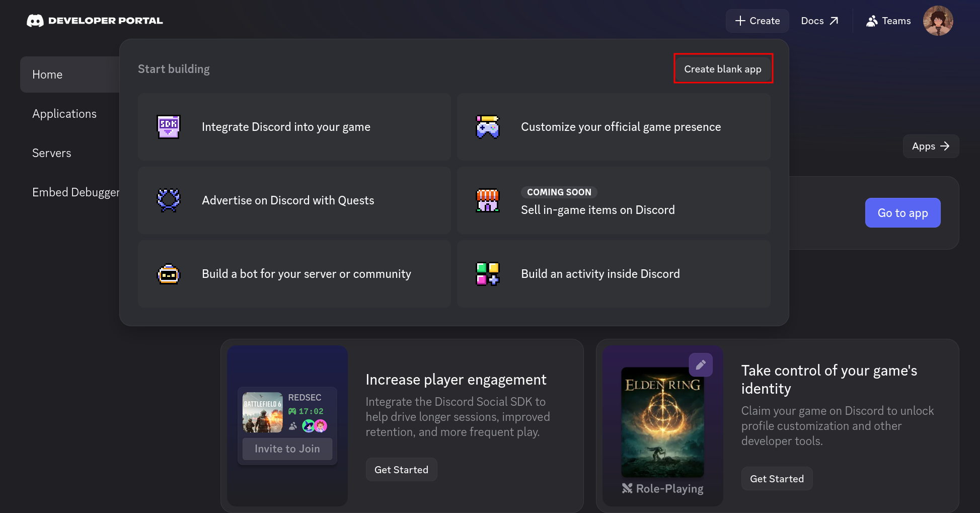The height and width of the screenshot is (513, 980).
Task: Select Customize your official game presence
Action: [614, 127]
